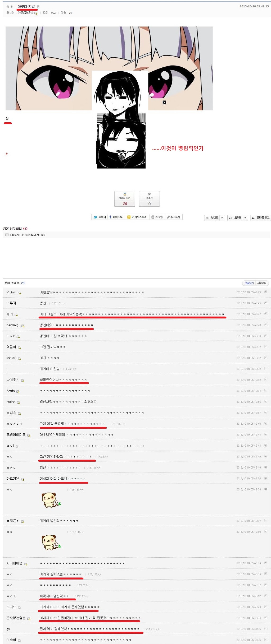Open 닉시스's gallog icon
Viewport: 271px width, 644px height.
click(x=19, y=413)
